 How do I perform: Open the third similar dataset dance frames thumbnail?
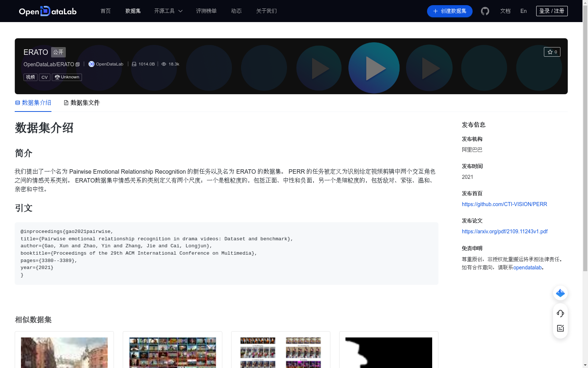tap(280, 353)
